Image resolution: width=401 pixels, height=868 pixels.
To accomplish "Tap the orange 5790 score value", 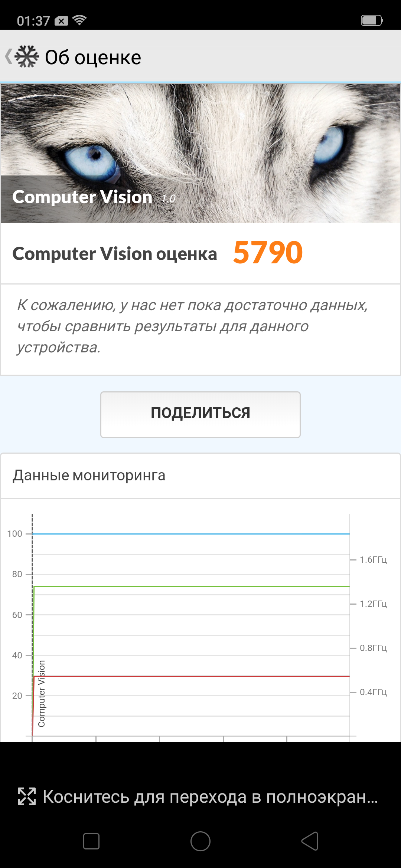I will pyautogui.click(x=268, y=253).
